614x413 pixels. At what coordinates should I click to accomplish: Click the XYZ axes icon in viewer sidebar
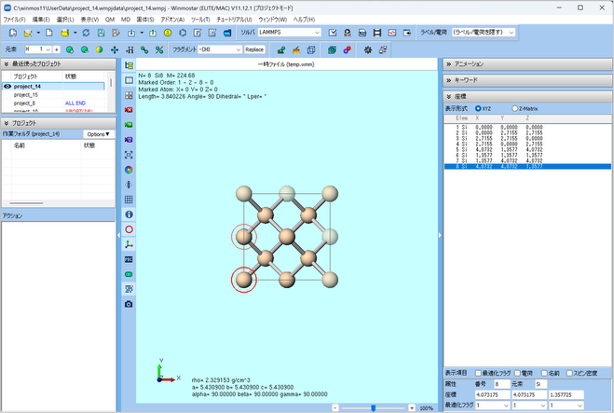point(129,244)
